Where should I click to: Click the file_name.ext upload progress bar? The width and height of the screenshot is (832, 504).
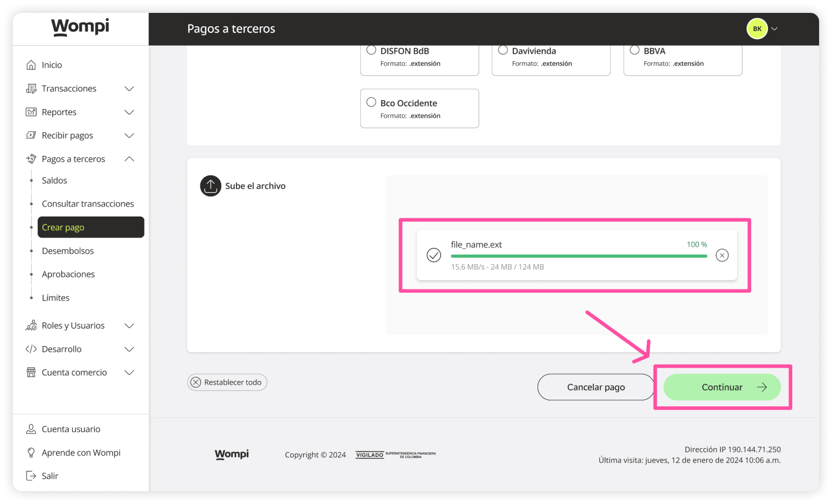point(578,255)
